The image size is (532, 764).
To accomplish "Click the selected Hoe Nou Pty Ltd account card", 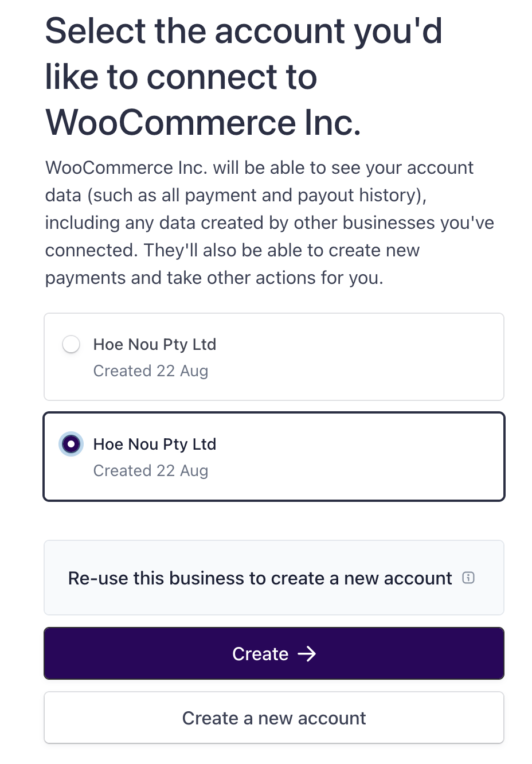I will point(273,456).
